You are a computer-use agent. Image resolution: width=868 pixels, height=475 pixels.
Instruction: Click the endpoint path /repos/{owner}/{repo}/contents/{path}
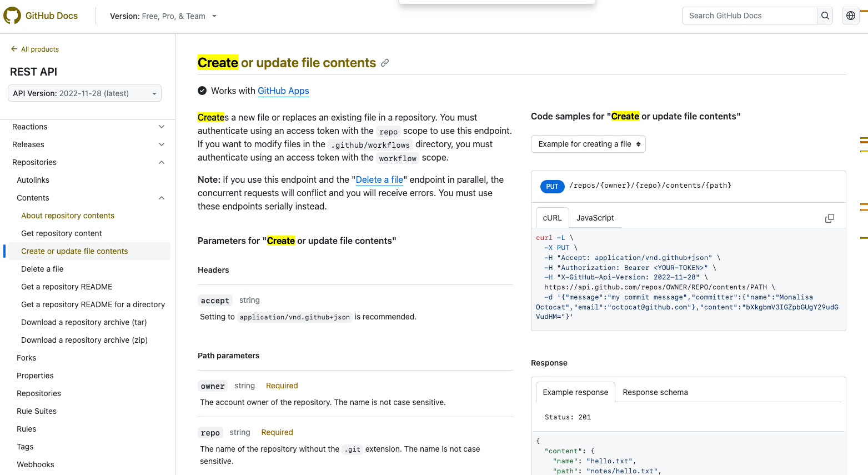tap(650, 186)
